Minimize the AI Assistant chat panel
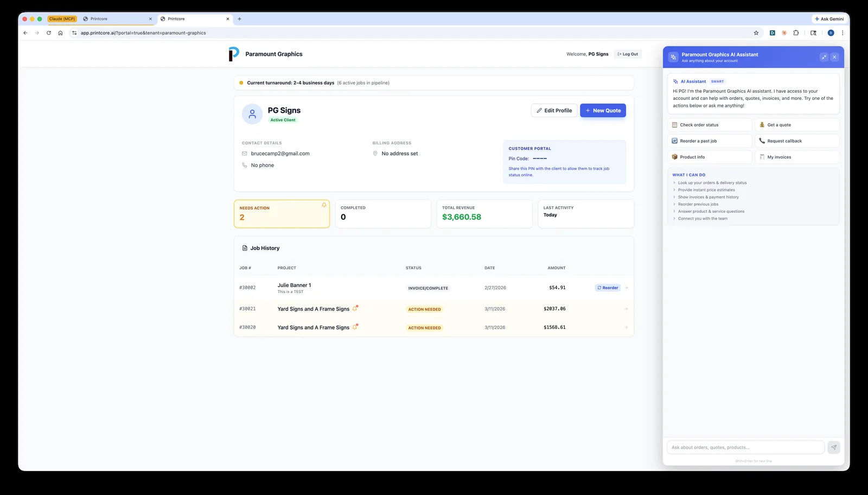Screen dimensions: 868x495 point(824,57)
